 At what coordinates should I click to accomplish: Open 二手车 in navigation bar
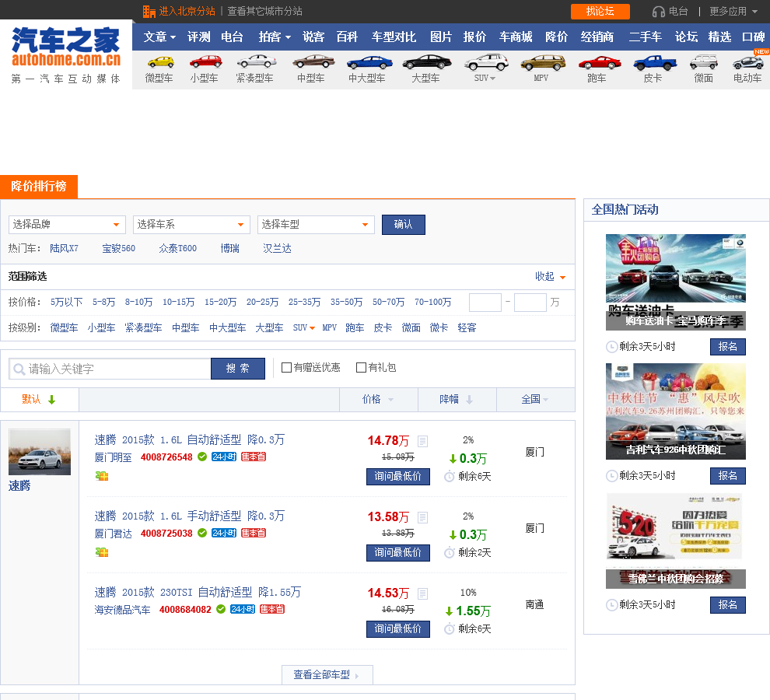(646, 37)
